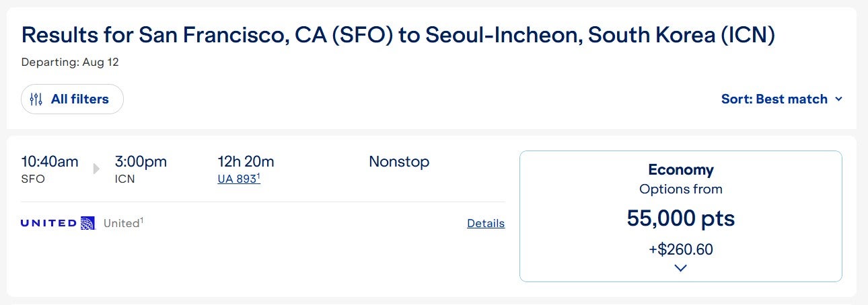Viewport: 868px width, 305px height.
Task: Expand the Economy fare chevron
Action: tap(680, 268)
